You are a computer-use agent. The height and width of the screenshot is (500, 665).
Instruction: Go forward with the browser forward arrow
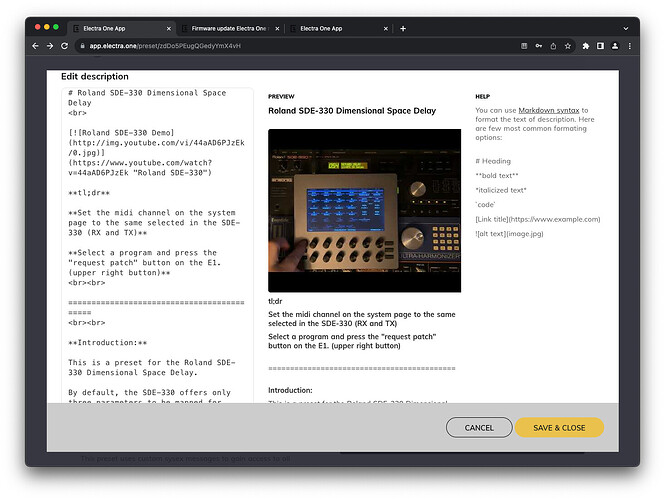pyautogui.click(x=50, y=46)
